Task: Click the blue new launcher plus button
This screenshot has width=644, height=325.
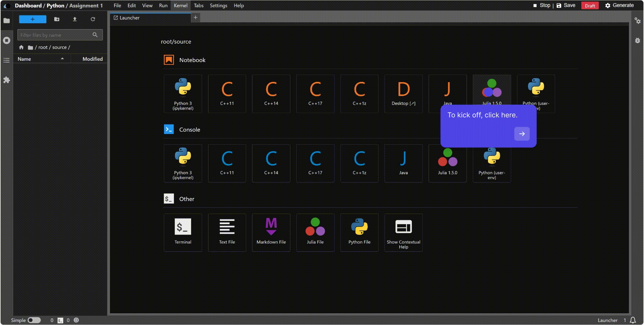Action: [33, 19]
